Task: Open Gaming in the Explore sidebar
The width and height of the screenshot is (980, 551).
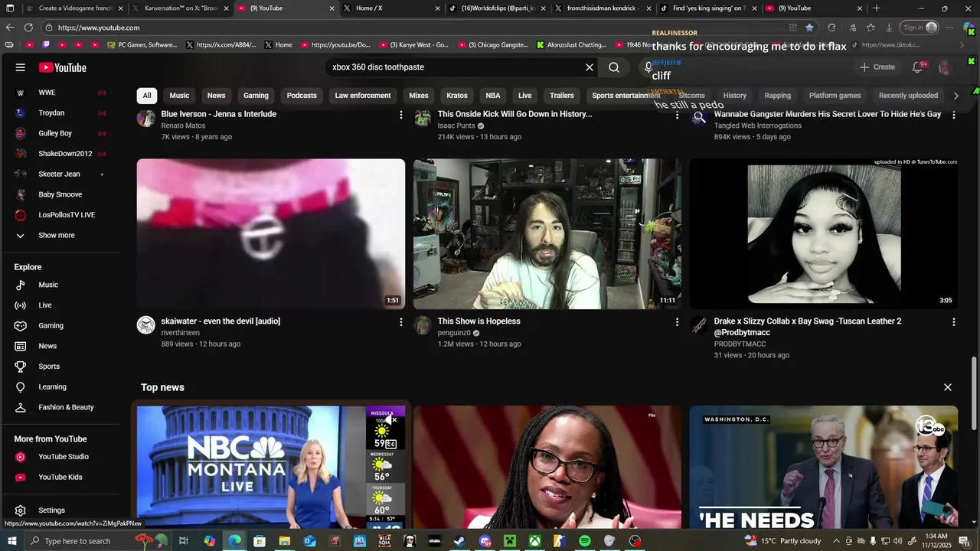Action: pos(61,326)
